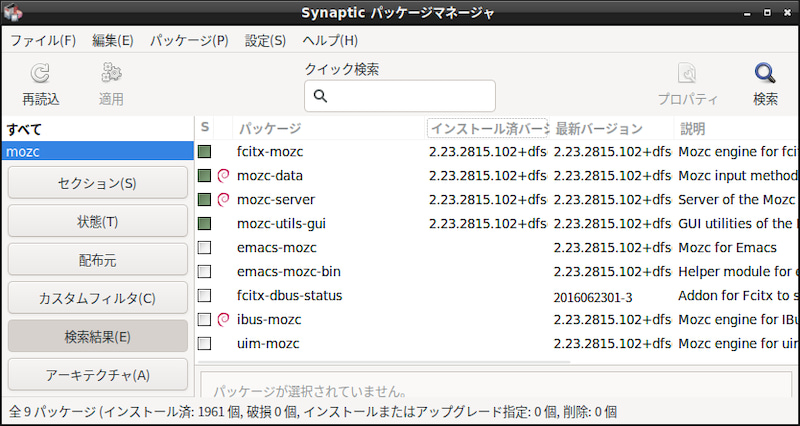Mark the uim-mozc checkbox
800x426 pixels.
tap(204, 343)
